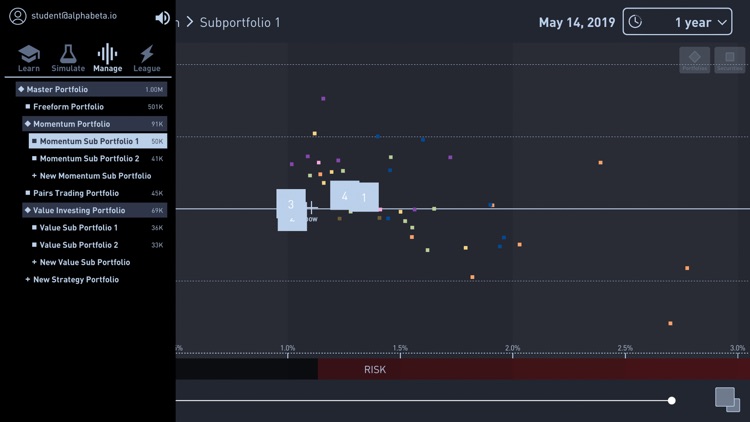Click the orange data point near 2.5% risk
750x422 pixels.
[600, 163]
